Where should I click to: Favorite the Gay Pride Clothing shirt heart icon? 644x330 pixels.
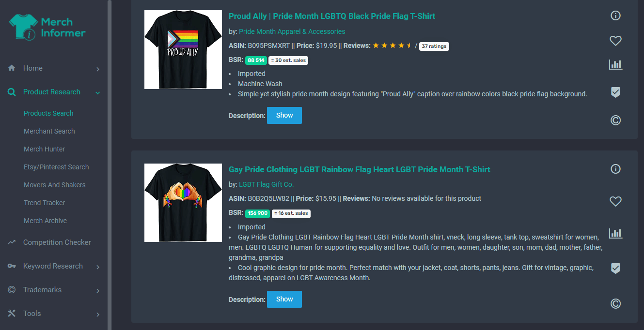click(615, 201)
